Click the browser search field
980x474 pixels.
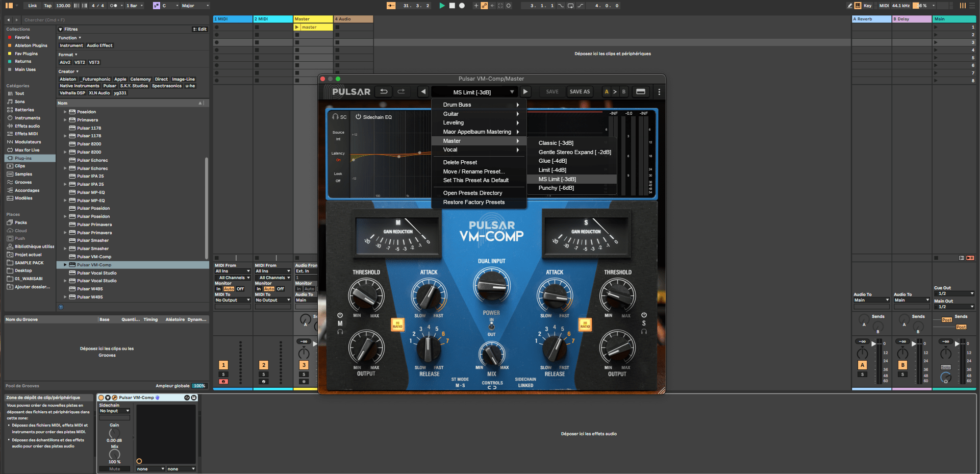(115, 20)
